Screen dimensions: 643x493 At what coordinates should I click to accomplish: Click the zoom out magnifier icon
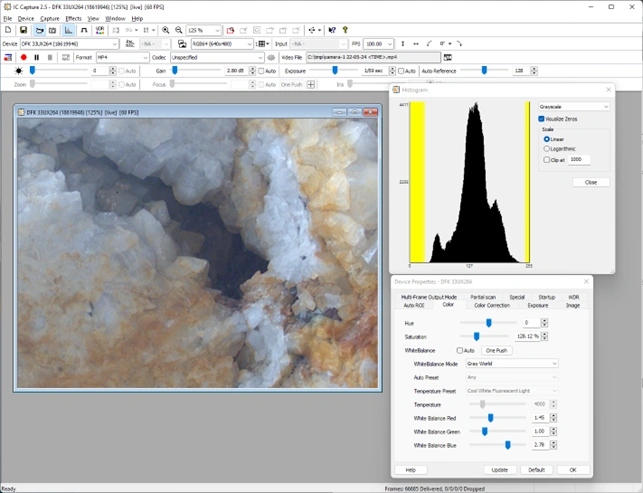(179, 31)
